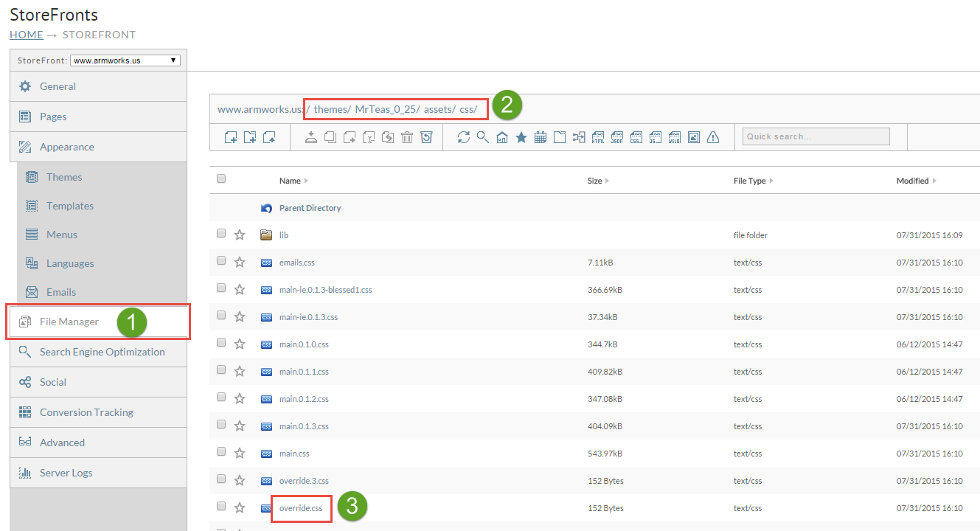Filter by JS file type icon

[656, 137]
